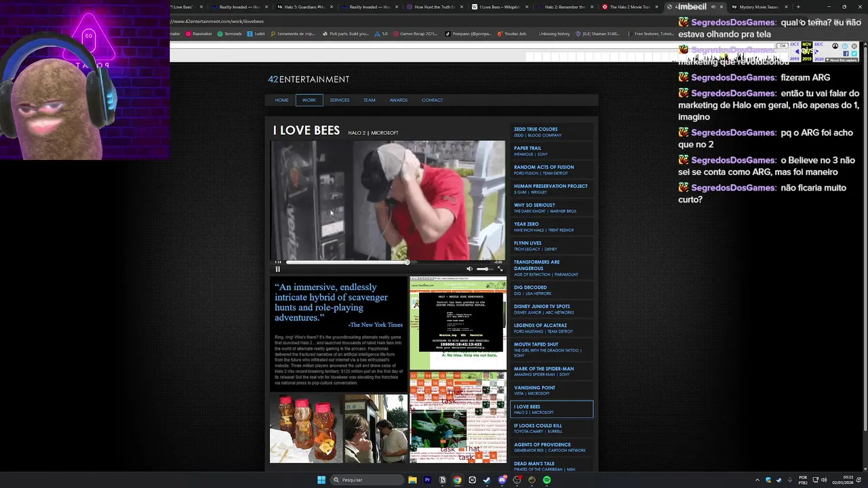
Task: Switch to the AWARDS navigation tab
Action: tap(399, 100)
